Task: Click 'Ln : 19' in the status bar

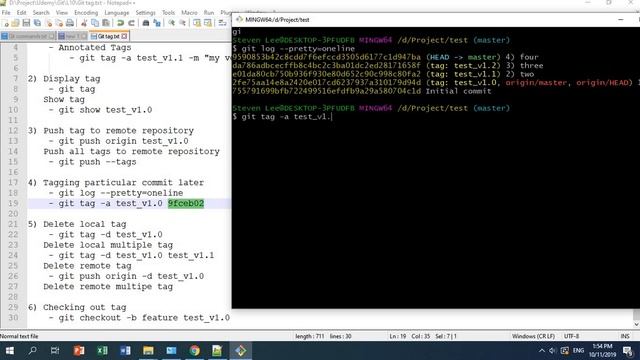Action: click(x=398, y=336)
